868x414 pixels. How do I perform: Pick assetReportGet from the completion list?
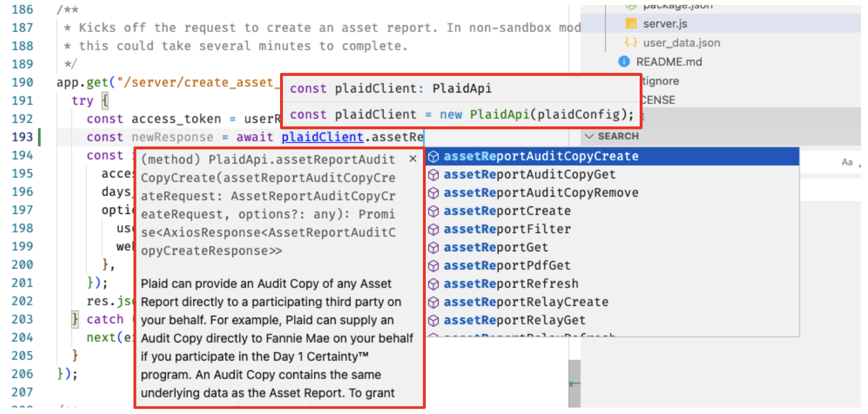496,248
